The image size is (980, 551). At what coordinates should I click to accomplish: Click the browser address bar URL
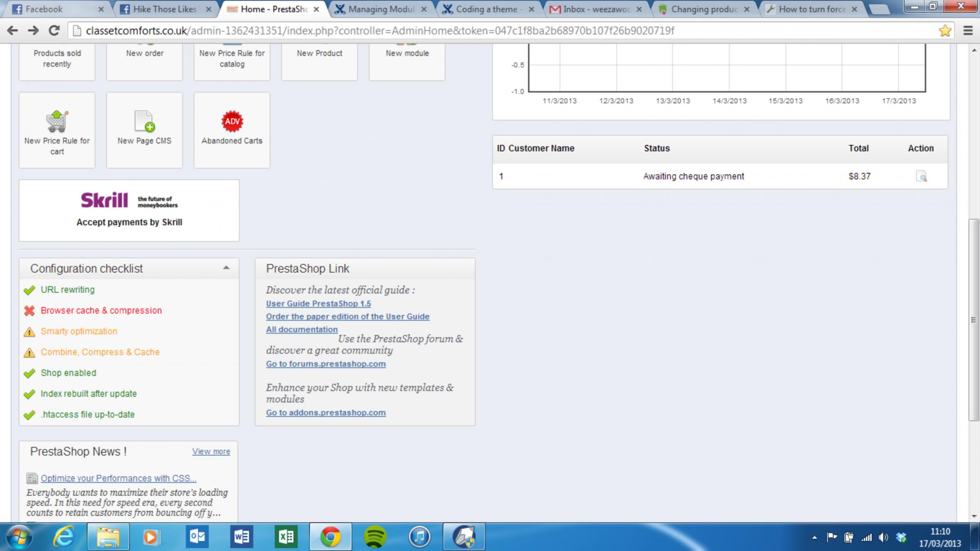pos(380,31)
